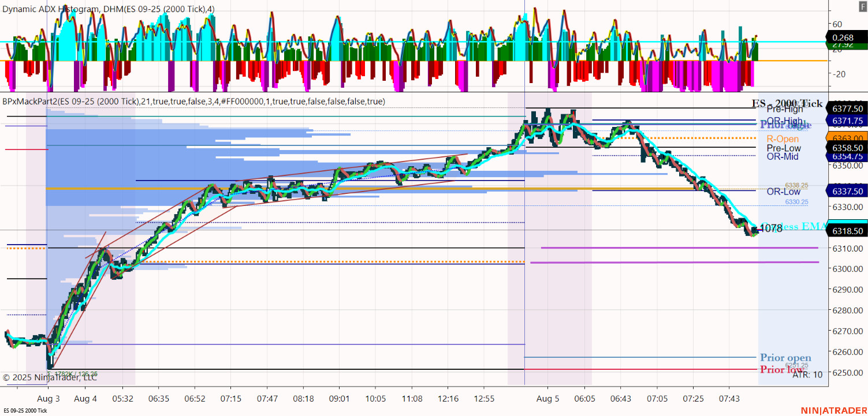Click the 09:01 time label
The width and height of the screenshot is (868, 416).
tap(339, 399)
